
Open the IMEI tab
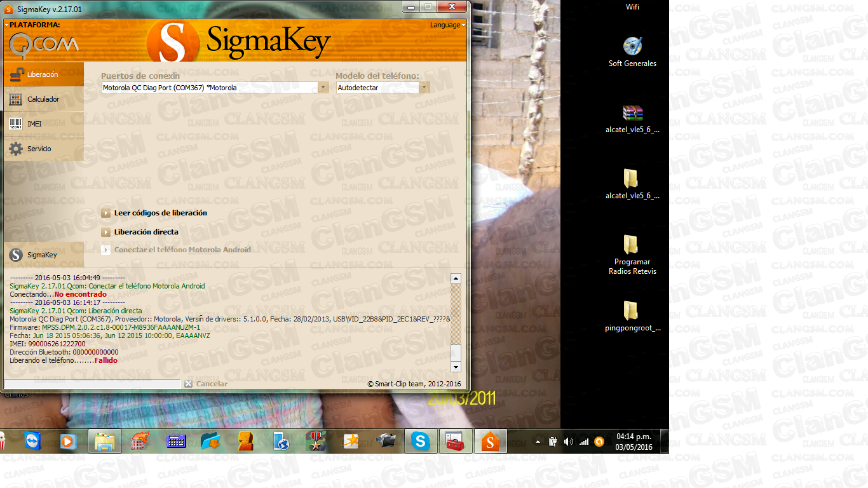point(43,124)
